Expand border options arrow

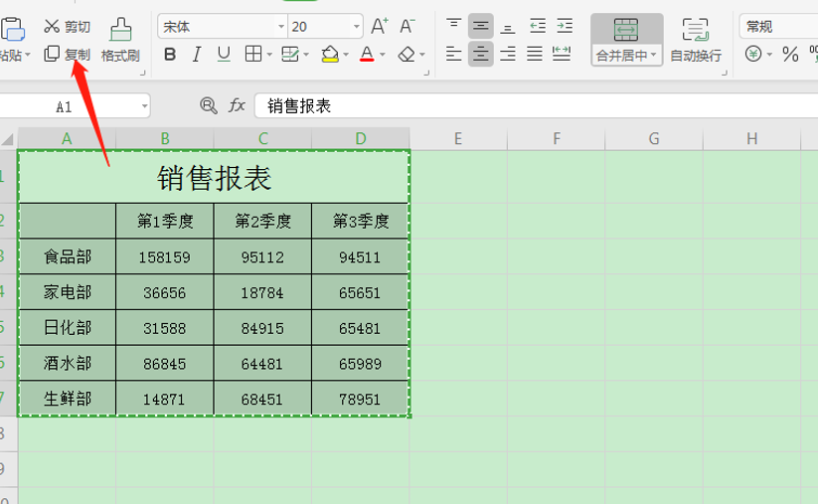click(269, 55)
